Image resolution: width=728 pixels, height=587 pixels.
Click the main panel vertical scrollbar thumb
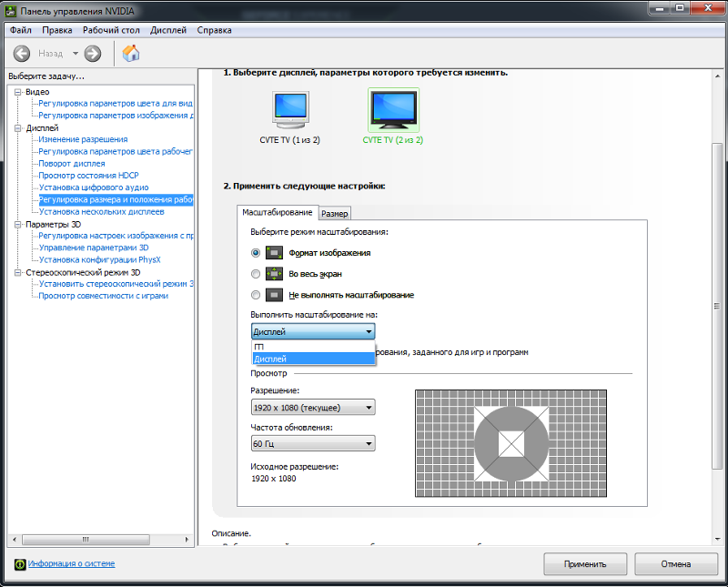click(717, 307)
